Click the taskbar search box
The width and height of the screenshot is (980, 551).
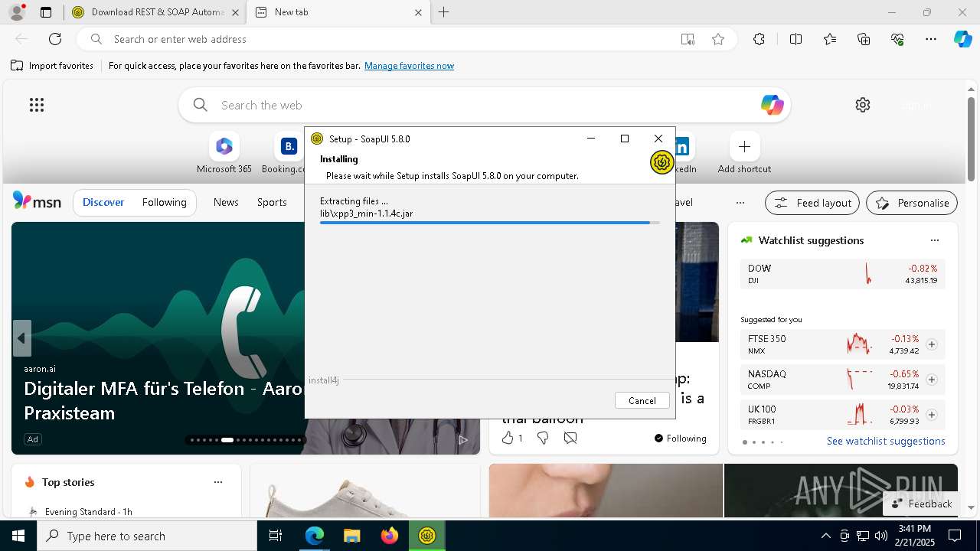[x=147, y=536]
